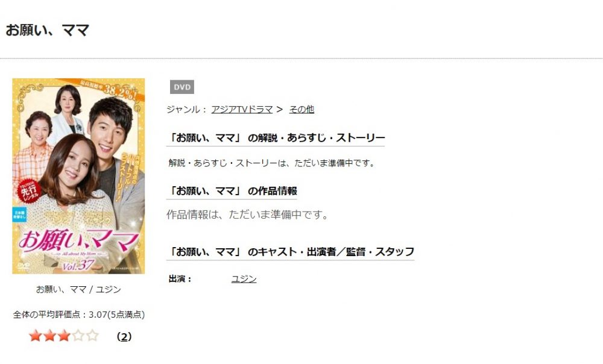Screen dimensions: 603x364
Task: Click the Vol.37 label on the cover
Action: click(78, 265)
